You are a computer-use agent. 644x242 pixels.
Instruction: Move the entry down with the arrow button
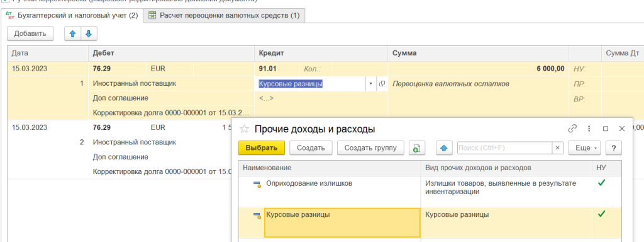pos(89,34)
